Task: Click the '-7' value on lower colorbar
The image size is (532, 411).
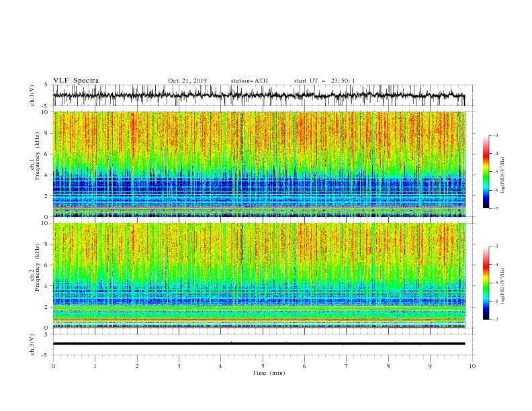Action: click(495, 320)
